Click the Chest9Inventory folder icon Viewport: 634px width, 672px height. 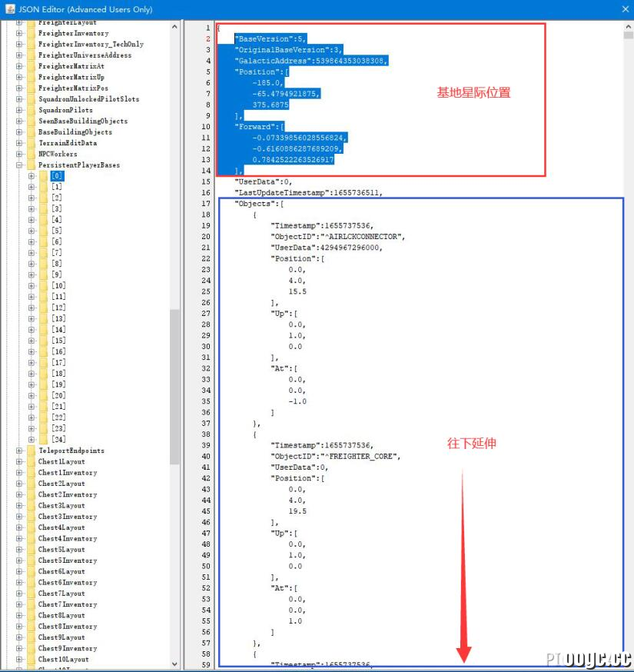[x=31, y=648]
